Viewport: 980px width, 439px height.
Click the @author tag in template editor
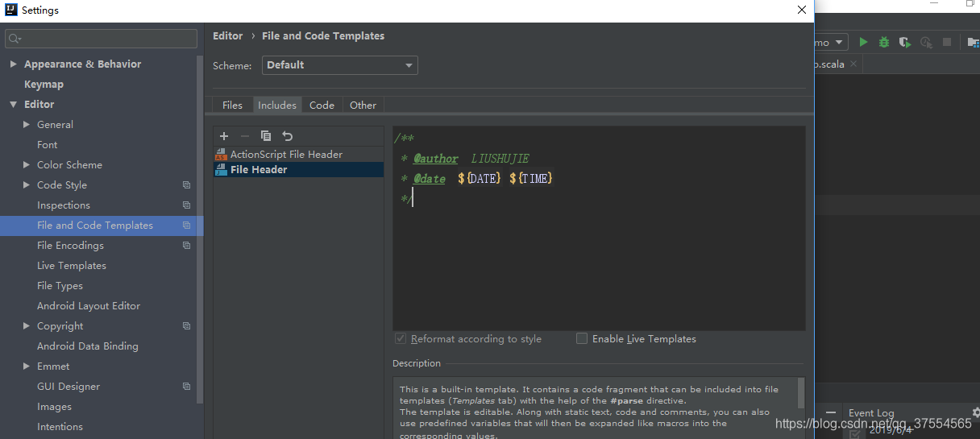click(x=435, y=159)
